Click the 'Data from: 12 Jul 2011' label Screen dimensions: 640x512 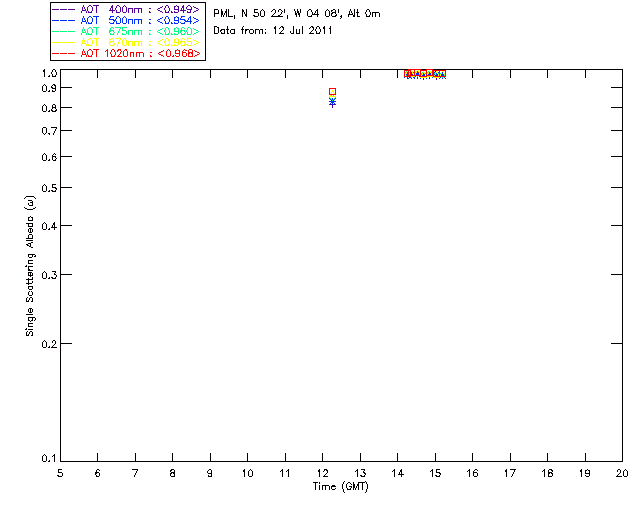point(273,31)
